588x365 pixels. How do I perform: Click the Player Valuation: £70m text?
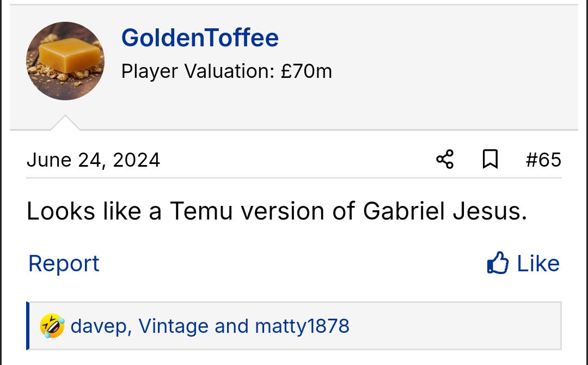coord(226,71)
